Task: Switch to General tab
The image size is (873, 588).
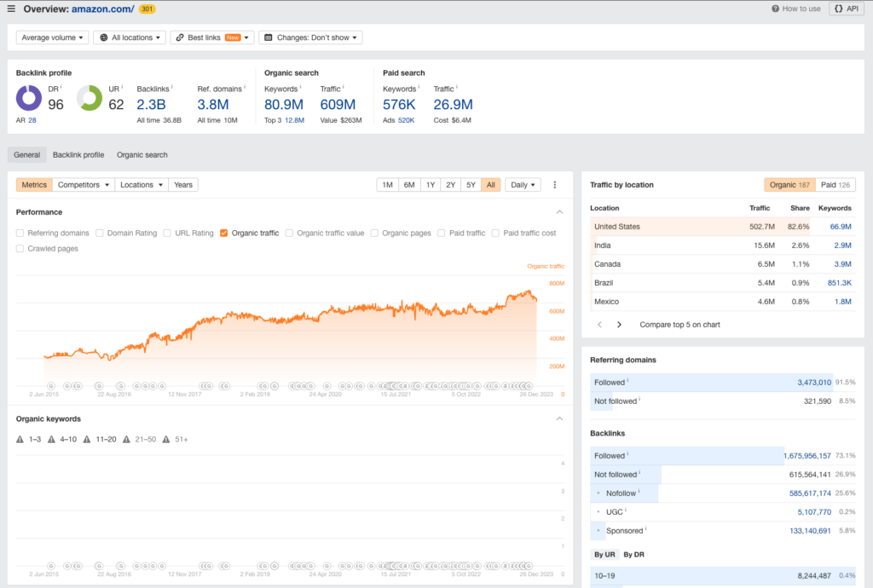Action: [x=26, y=154]
